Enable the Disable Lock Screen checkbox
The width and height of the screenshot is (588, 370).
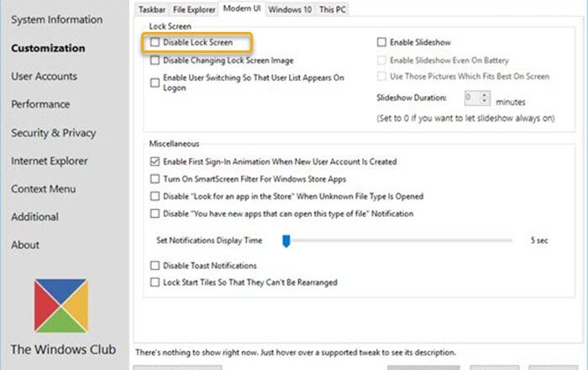[155, 41]
